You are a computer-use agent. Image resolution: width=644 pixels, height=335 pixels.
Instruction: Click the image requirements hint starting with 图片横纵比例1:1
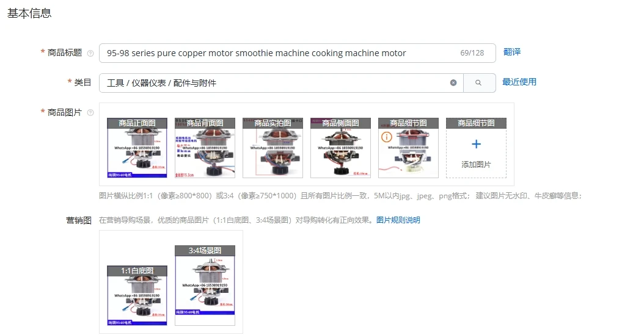coord(340,196)
